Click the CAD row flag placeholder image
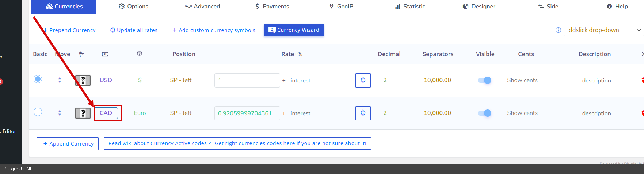This screenshot has height=174, width=644. click(83, 113)
